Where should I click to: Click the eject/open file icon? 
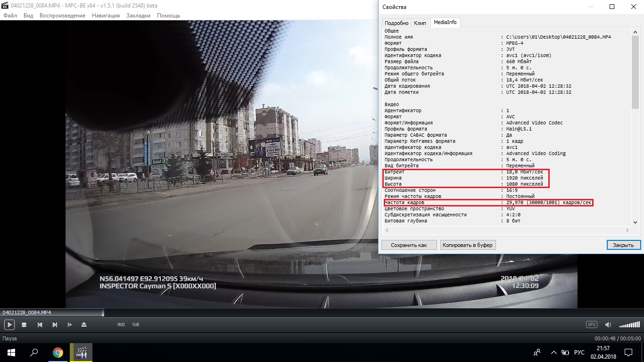coord(84,325)
